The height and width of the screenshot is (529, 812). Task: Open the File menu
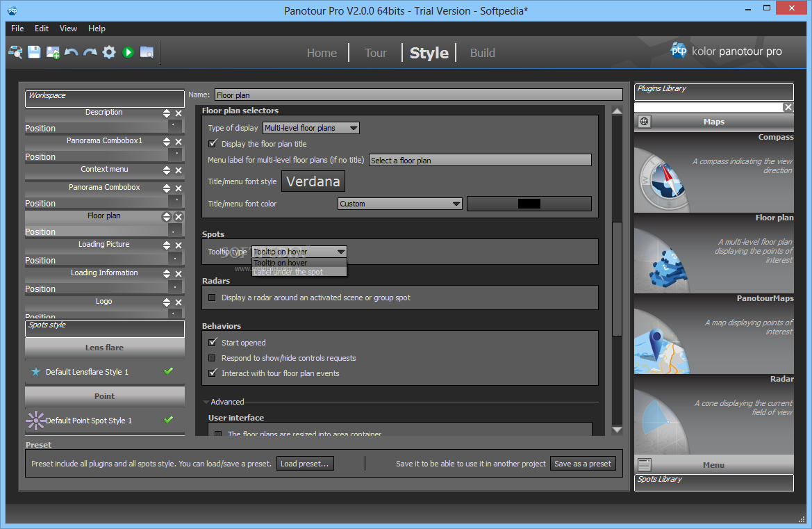click(x=17, y=29)
